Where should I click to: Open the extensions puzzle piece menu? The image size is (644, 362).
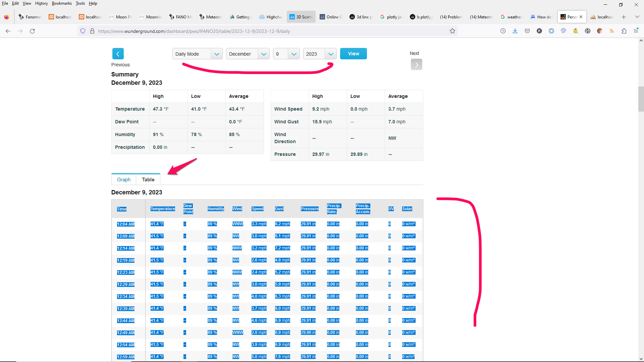pyautogui.click(x=624, y=31)
